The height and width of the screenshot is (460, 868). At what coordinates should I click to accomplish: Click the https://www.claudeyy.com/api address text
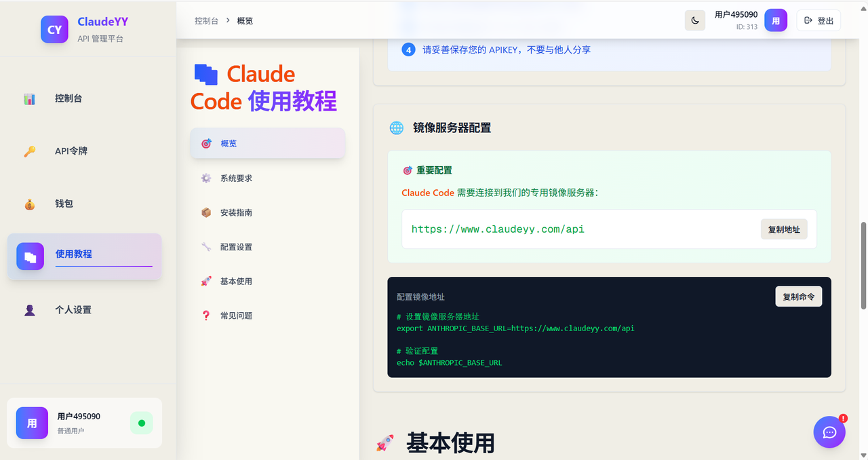coord(498,229)
